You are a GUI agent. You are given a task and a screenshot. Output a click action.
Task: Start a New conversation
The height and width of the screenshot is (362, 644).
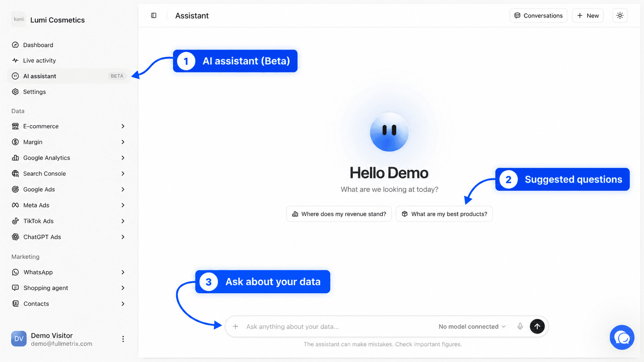click(x=588, y=15)
